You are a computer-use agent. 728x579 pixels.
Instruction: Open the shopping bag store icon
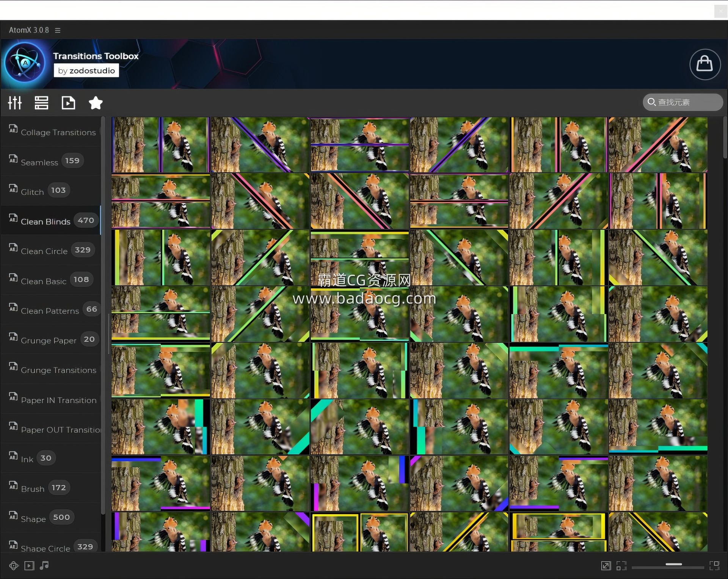[x=705, y=64]
